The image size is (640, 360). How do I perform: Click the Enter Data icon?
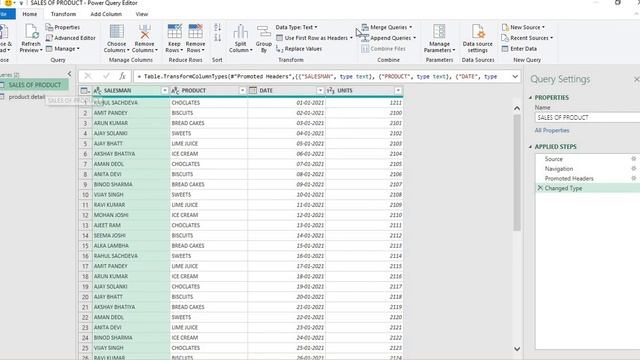pos(505,49)
